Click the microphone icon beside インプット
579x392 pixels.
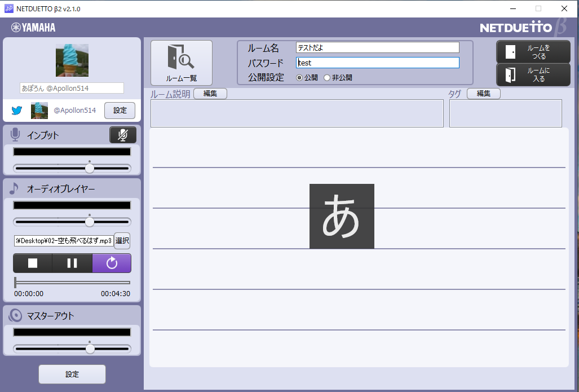coord(15,135)
